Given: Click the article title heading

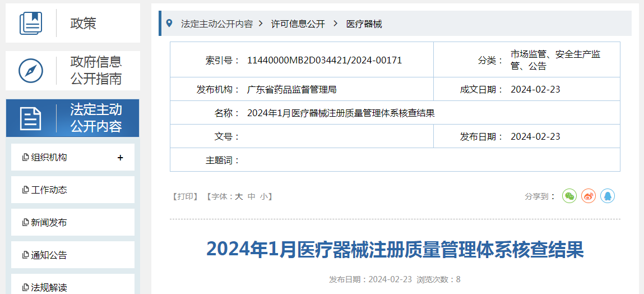Looking at the screenshot, I should click(395, 250).
